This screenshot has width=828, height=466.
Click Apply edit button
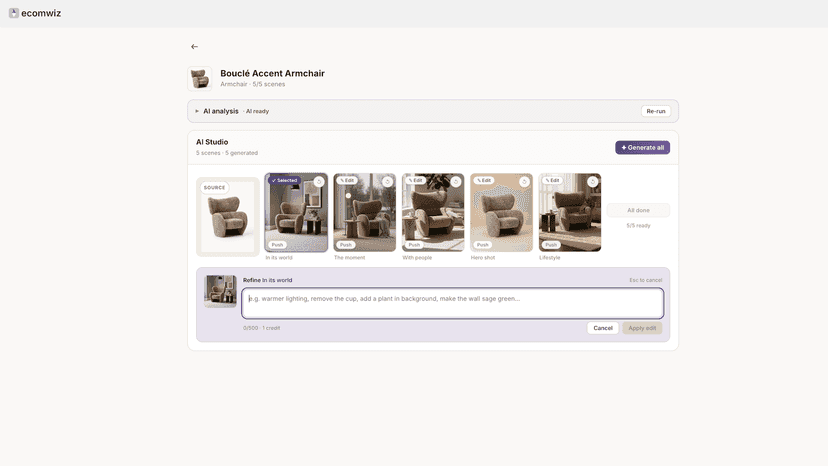pyautogui.click(x=642, y=328)
